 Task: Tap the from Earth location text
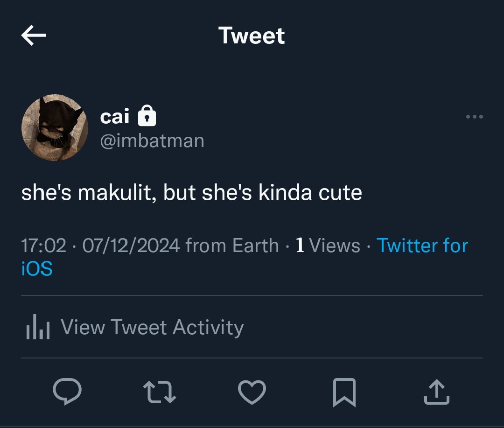(232, 246)
